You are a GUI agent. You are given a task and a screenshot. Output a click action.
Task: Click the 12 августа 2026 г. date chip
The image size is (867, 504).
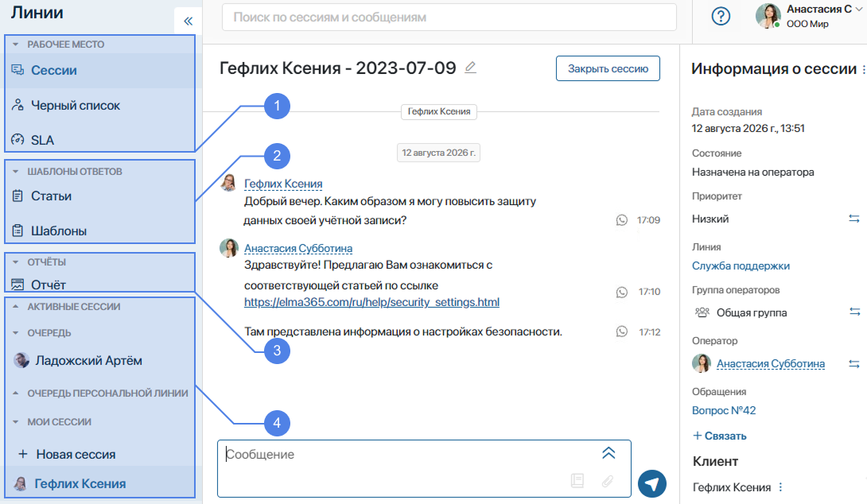point(438,153)
